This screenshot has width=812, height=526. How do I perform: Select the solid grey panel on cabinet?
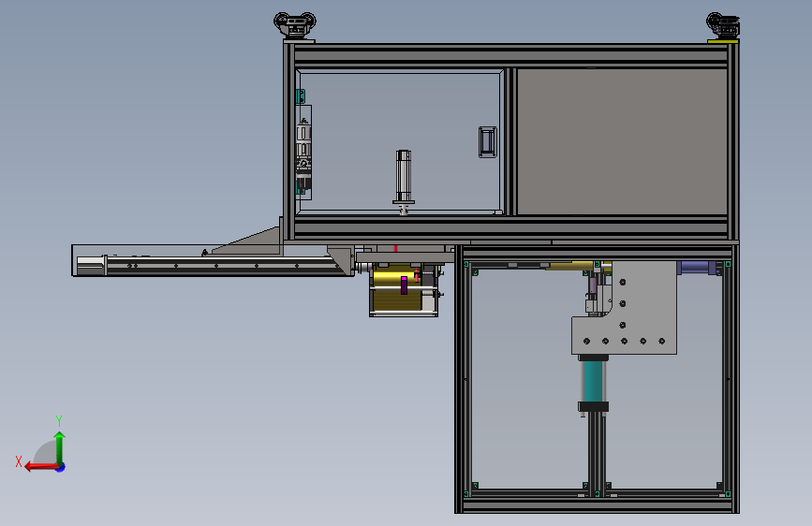point(622,141)
